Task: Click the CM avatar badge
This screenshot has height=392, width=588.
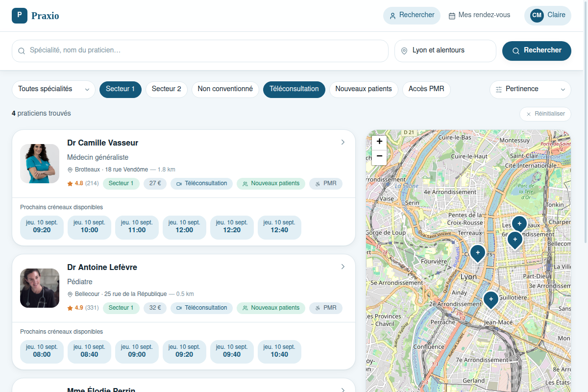Action: point(537,15)
